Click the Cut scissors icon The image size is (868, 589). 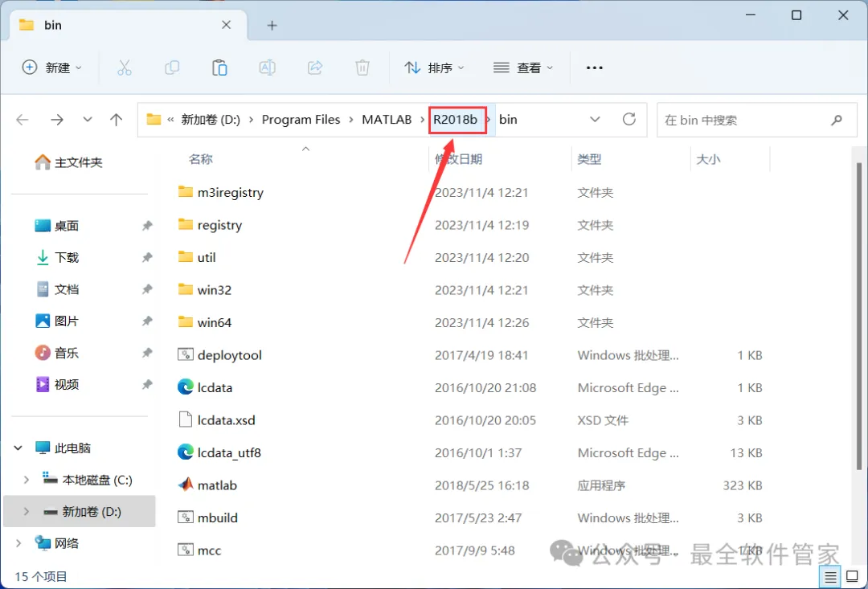pyautogui.click(x=125, y=67)
